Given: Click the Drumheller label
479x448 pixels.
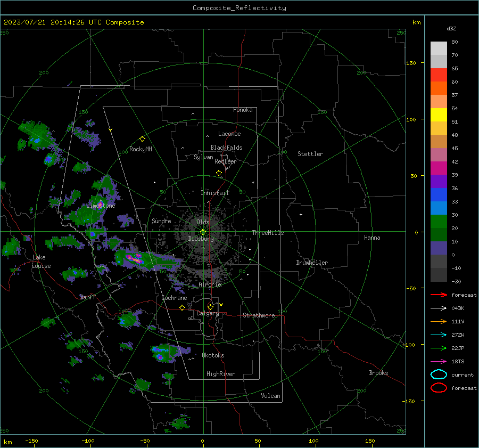Looking at the screenshot, I should (312, 263).
